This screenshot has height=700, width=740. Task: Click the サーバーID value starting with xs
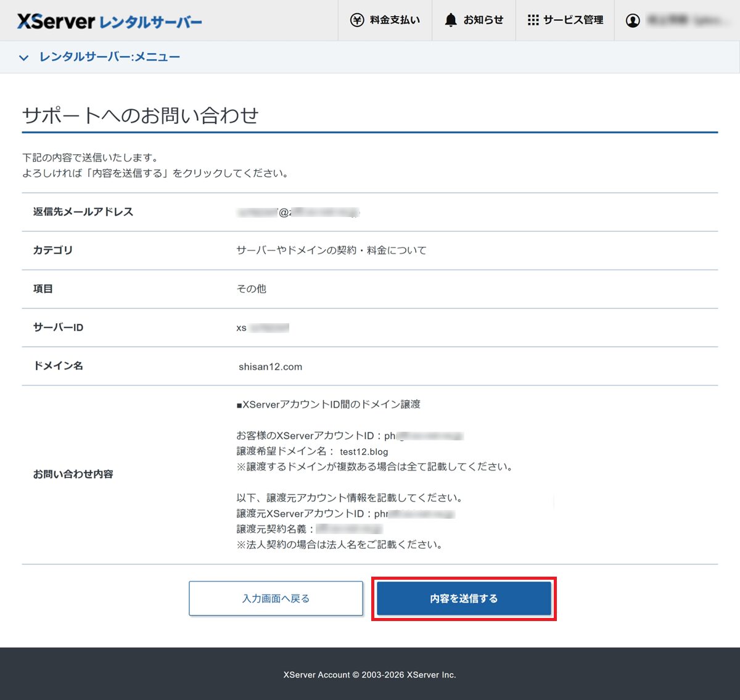[261, 327]
